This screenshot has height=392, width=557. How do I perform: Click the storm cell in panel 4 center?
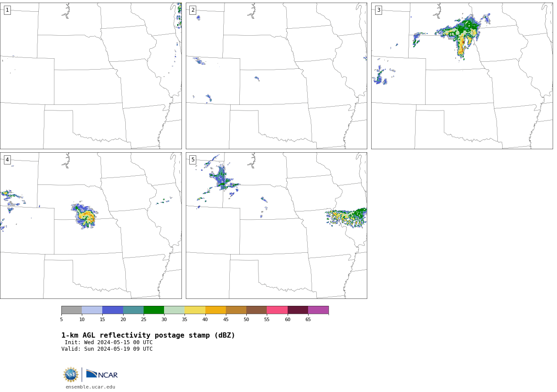(85, 216)
